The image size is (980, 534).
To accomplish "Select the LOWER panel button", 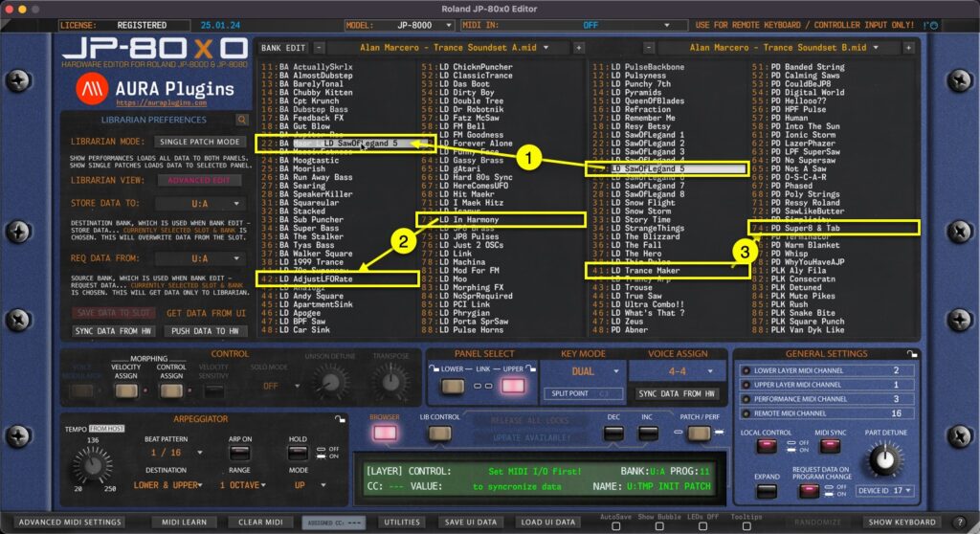I will click(453, 386).
